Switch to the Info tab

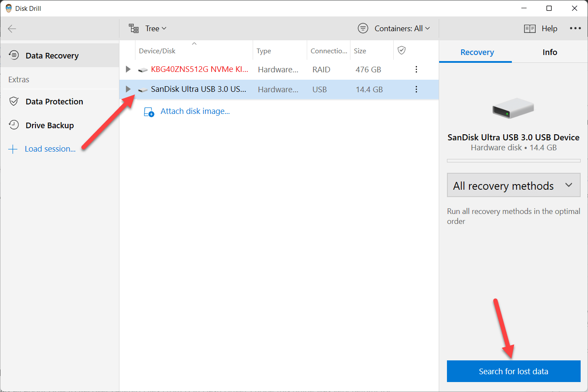(x=549, y=52)
